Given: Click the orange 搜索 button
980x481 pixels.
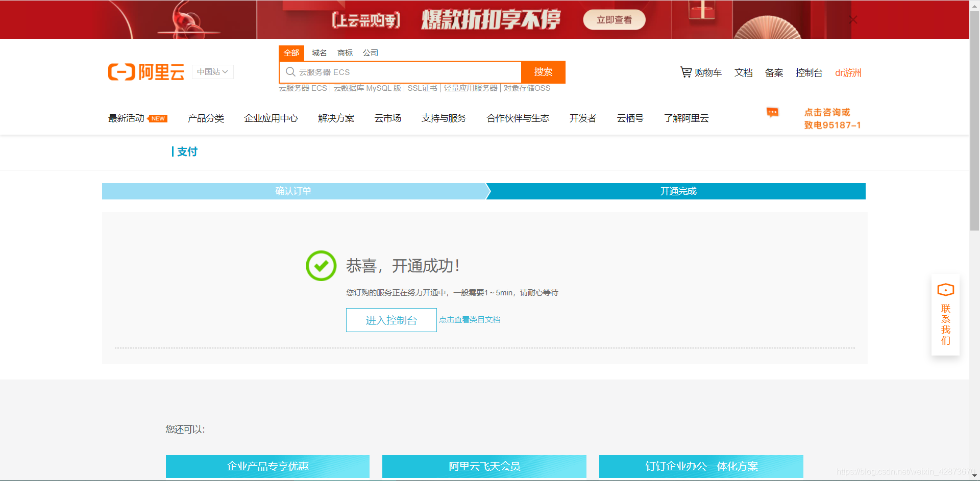Looking at the screenshot, I should click(x=543, y=72).
